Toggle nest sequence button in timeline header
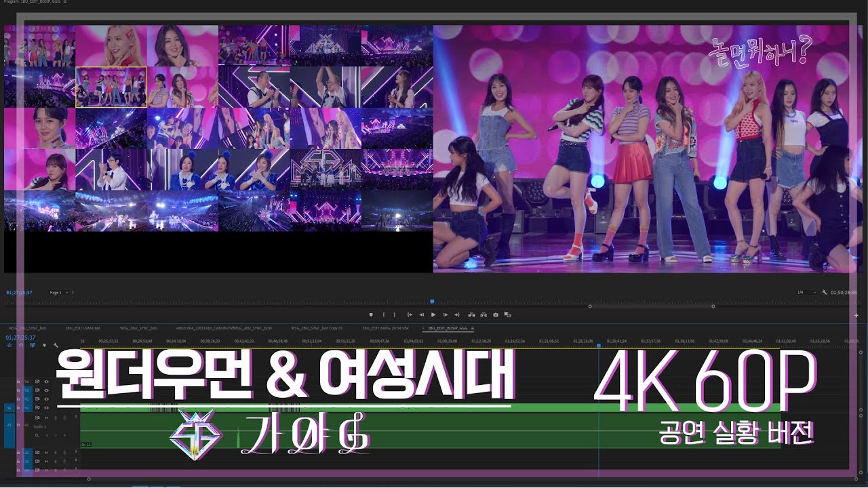868x488 pixels. click(9, 345)
